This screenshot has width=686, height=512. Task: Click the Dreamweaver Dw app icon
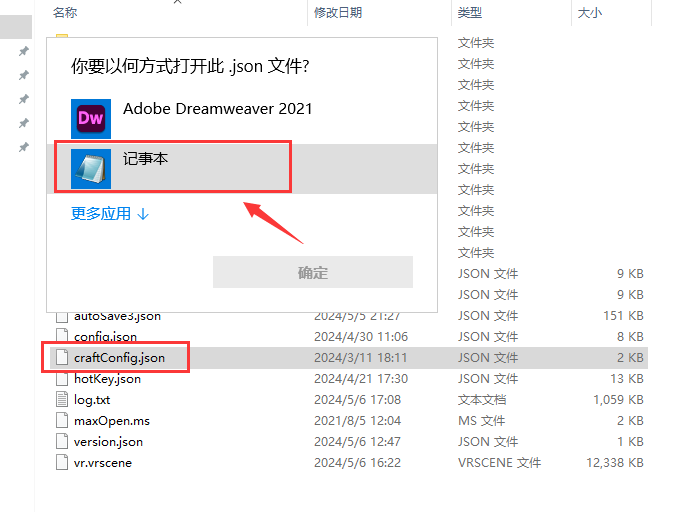click(91, 119)
